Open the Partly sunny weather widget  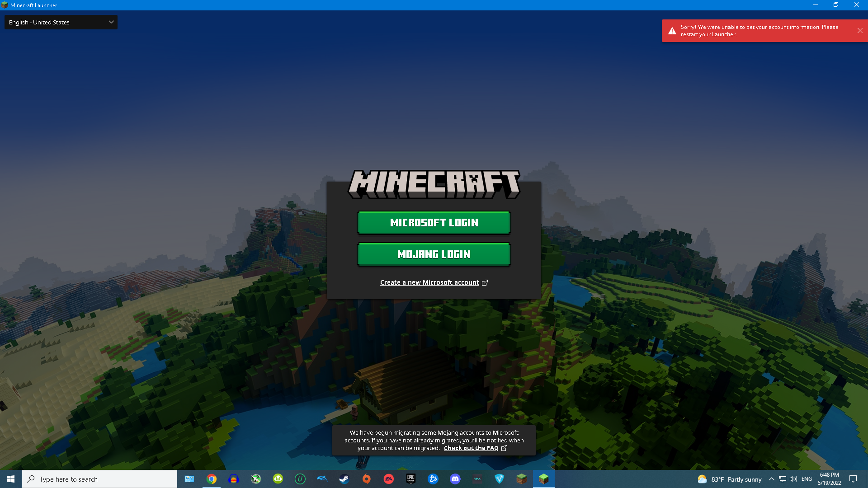coord(730,479)
